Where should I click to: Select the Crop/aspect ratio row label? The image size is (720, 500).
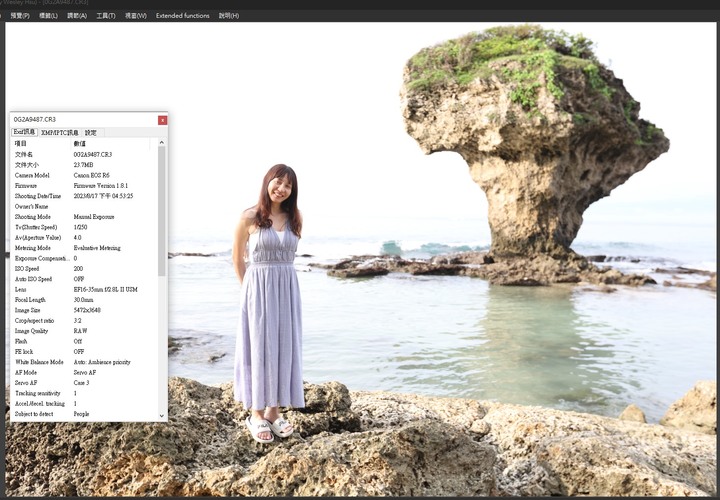tap(34, 320)
